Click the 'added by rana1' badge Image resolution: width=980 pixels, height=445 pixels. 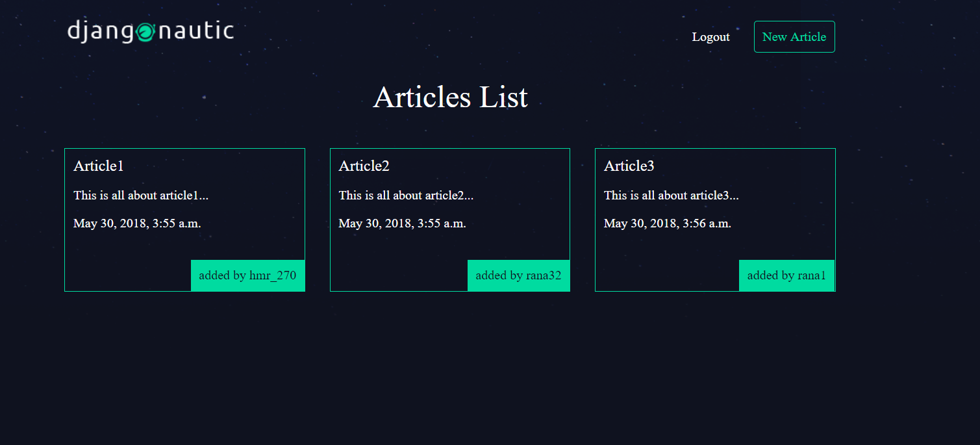(x=787, y=275)
